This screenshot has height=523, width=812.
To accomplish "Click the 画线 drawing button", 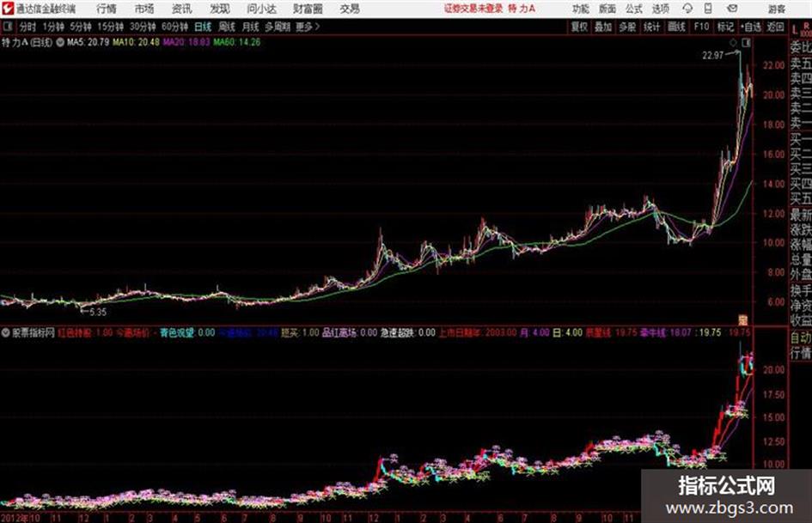I will coord(676,27).
